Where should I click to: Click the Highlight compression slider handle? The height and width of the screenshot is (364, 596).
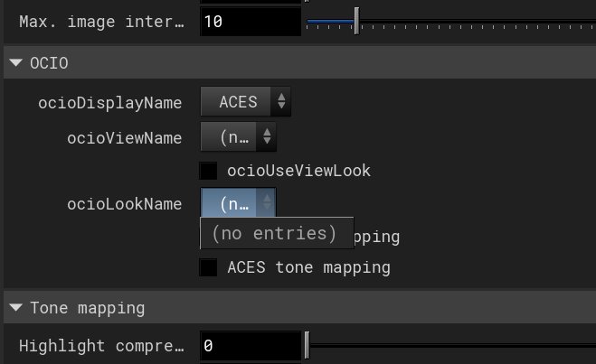click(307, 346)
